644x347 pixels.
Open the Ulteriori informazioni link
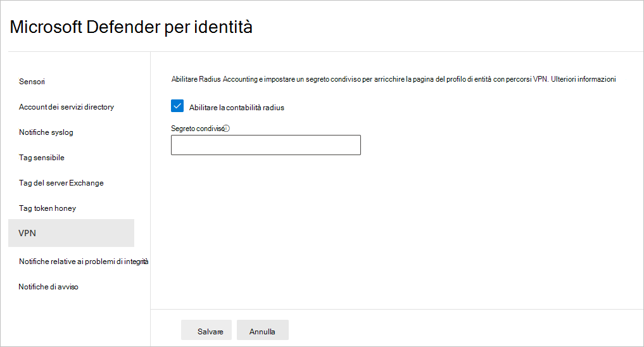pyautogui.click(x=583, y=79)
